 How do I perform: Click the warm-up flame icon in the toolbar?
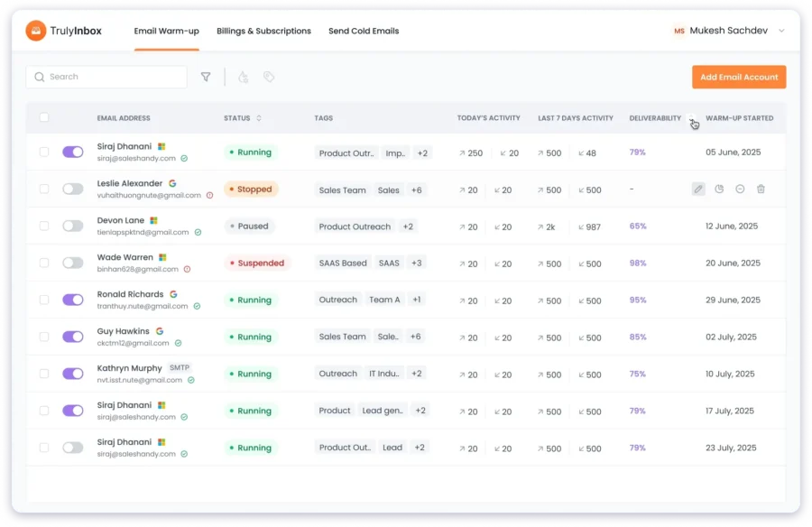click(242, 77)
